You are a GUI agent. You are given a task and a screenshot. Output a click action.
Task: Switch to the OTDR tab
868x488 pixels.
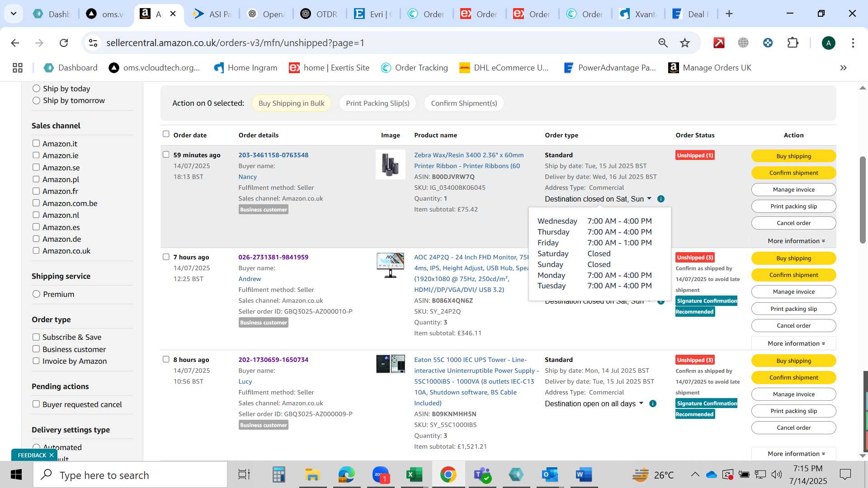point(319,14)
